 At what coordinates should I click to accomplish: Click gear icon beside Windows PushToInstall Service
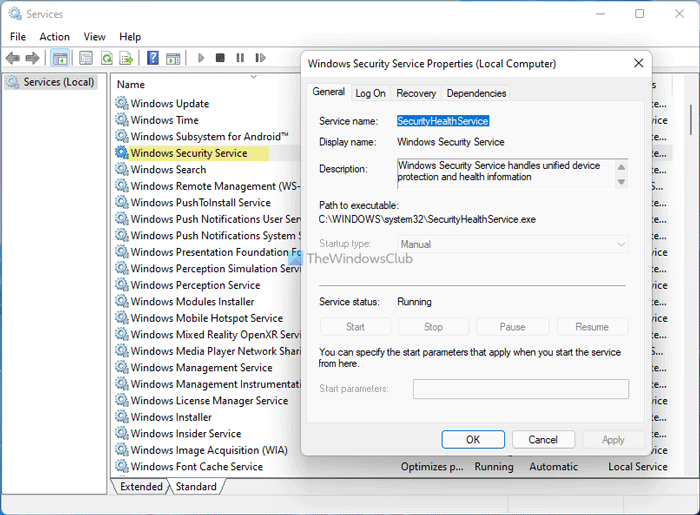[x=121, y=202]
